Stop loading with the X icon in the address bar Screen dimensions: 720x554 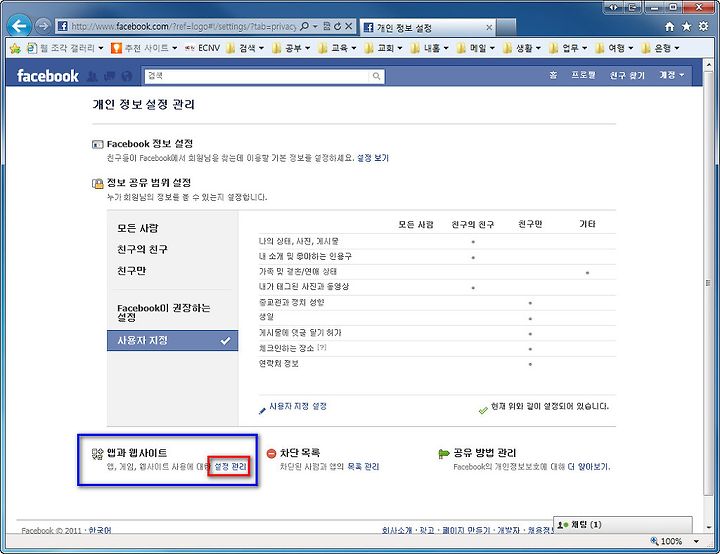[x=349, y=26]
